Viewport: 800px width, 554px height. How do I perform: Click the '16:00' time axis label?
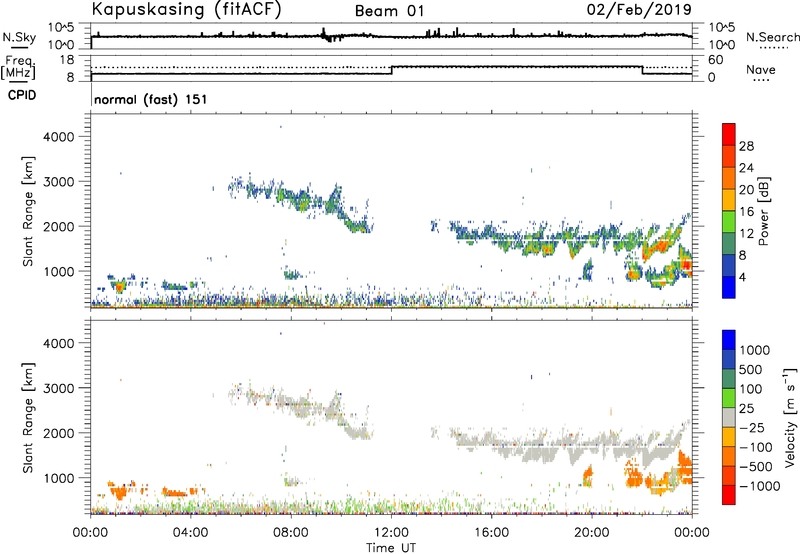(491, 533)
